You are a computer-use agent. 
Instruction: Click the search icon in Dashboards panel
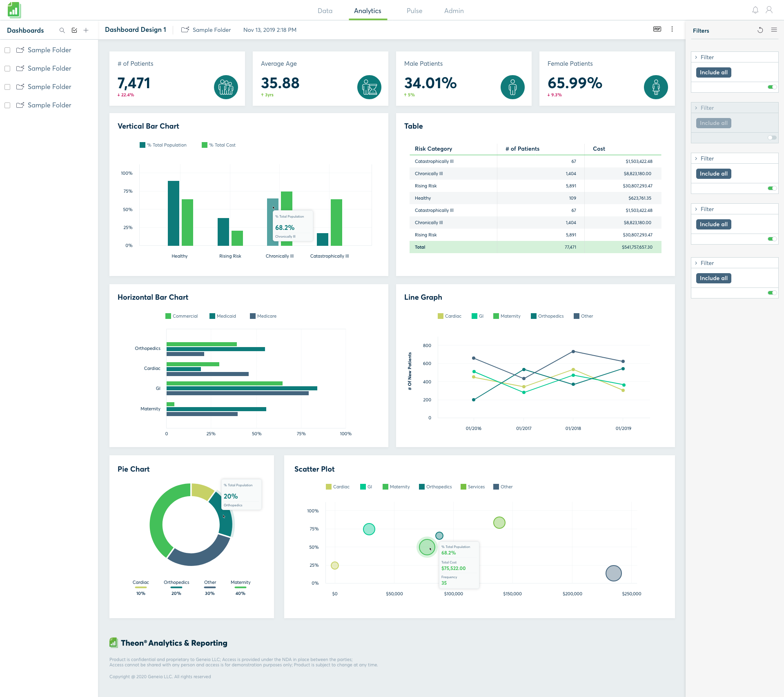62,30
